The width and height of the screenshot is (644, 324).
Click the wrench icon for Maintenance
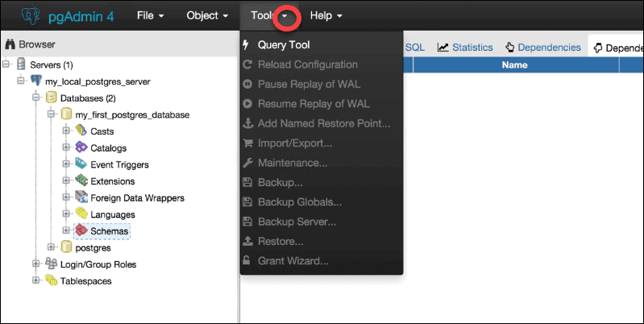247,163
